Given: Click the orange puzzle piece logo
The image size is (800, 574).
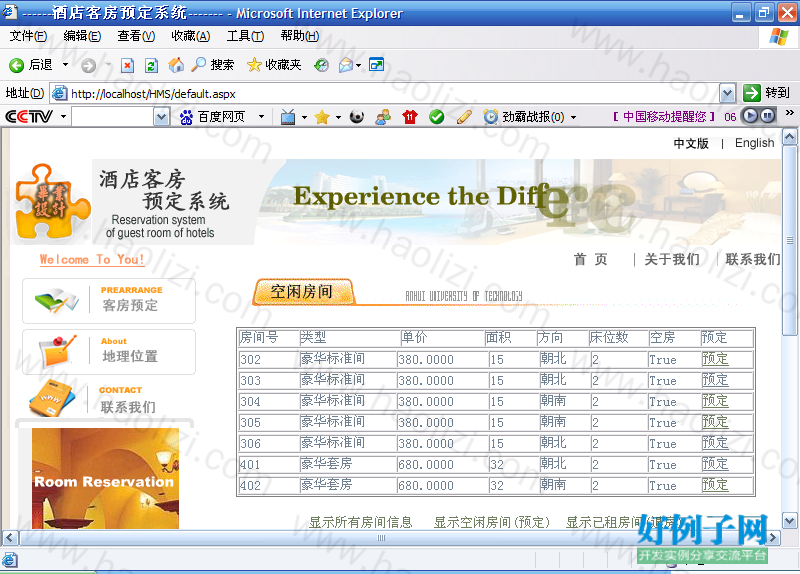Looking at the screenshot, I should tap(52, 202).
